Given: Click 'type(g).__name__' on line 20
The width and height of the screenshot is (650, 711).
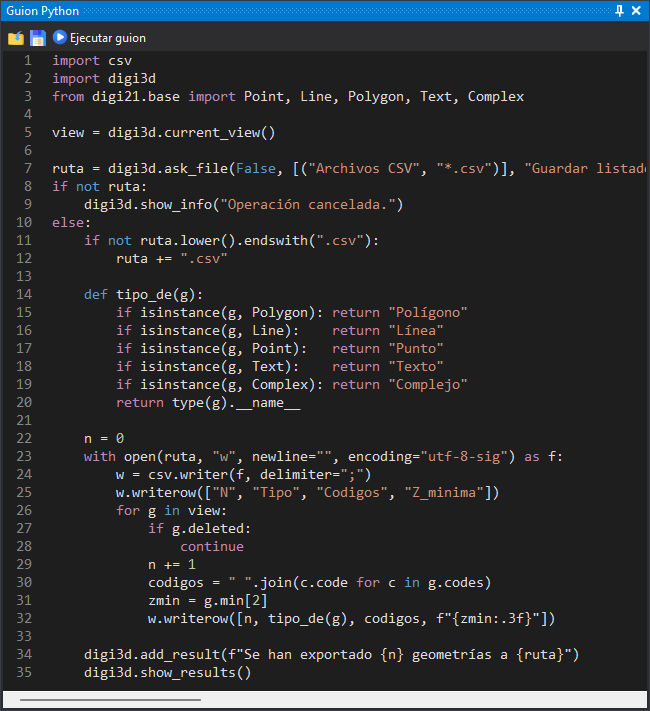Looking at the screenshot, I should (236, 403).
